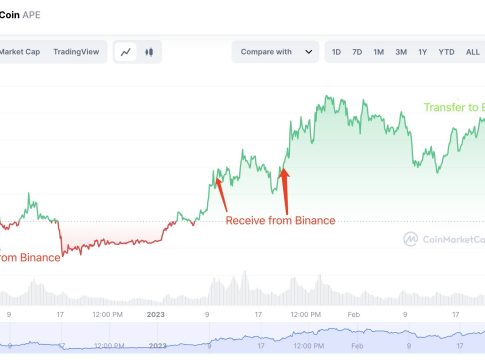Click the CoinMarketCap watermark logo
Image resolution: width=485 pixels, height=360 pixels.
coord(410,239)
